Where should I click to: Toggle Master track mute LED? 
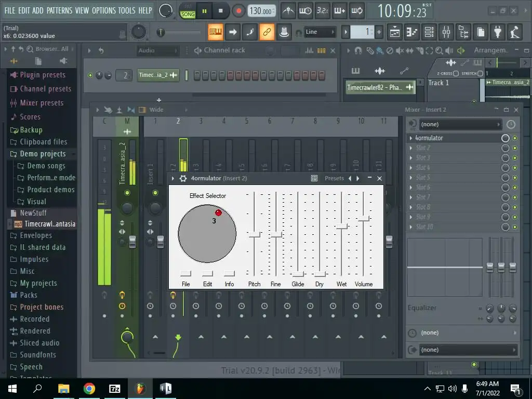pyautogui.click(x=127, y=193)
